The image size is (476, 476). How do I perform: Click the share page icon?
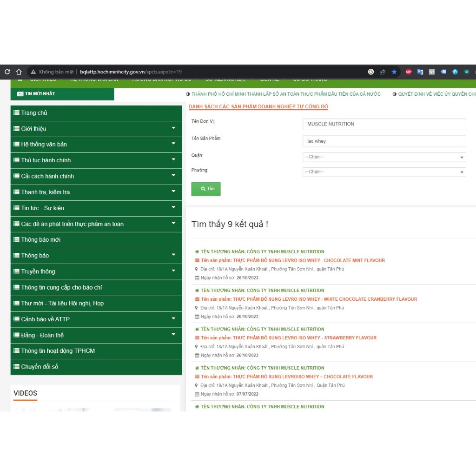click(x=383, y=72)
